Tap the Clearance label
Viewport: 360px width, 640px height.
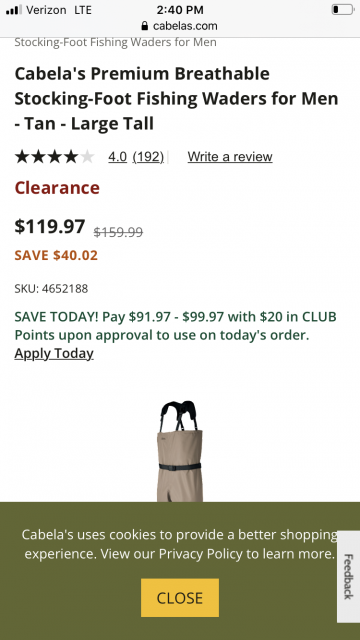(x=57, y=188)
